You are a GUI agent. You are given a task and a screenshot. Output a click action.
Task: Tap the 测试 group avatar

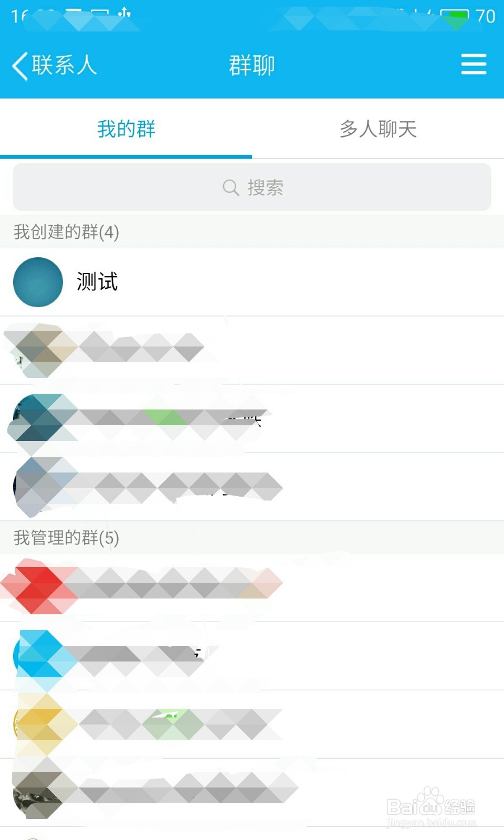click(x=38, y=282)
